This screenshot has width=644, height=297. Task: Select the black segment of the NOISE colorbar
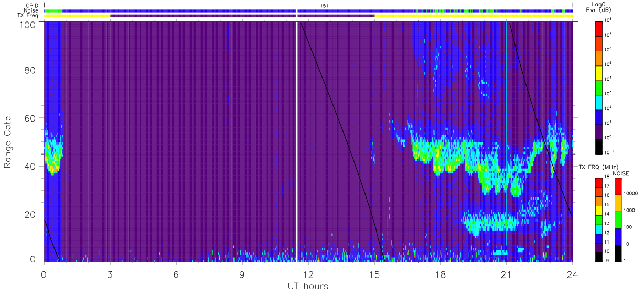click(618, 254)
